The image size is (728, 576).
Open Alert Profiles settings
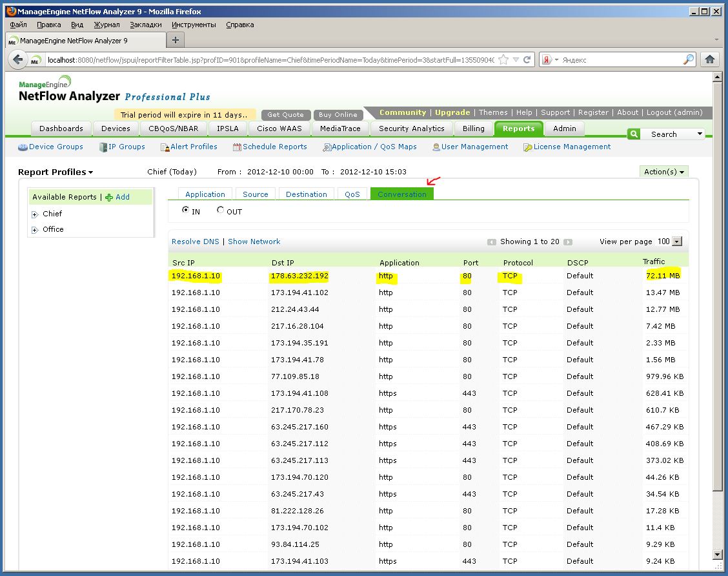click(189, 147)
